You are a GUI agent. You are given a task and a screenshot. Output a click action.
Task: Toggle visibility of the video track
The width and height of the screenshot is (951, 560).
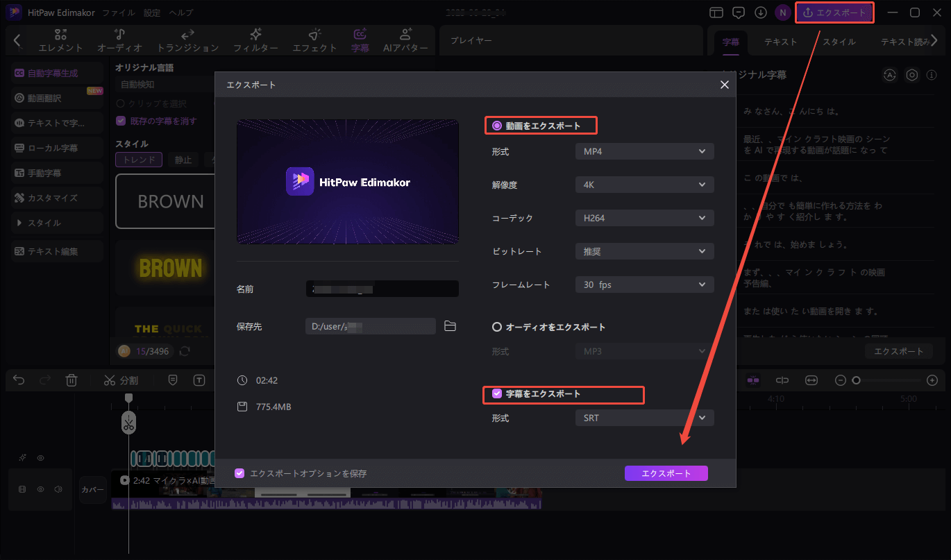tap(40, 489)
